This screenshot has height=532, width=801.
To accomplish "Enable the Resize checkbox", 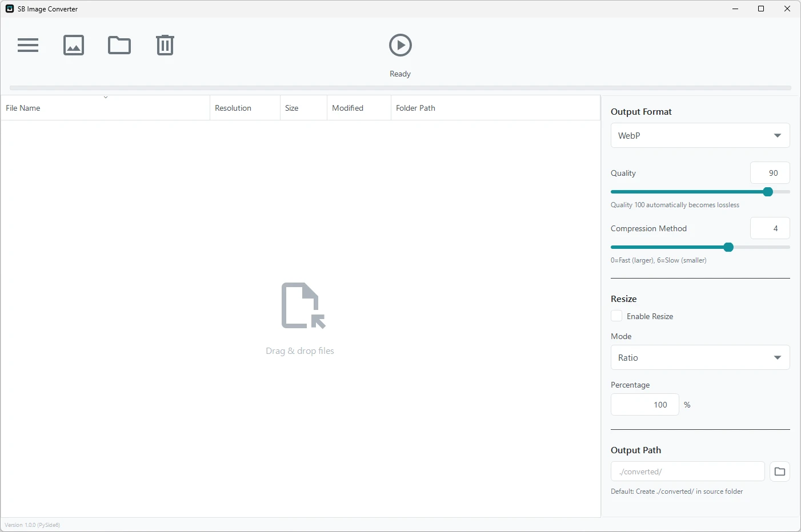I will [x=616, y=316].
